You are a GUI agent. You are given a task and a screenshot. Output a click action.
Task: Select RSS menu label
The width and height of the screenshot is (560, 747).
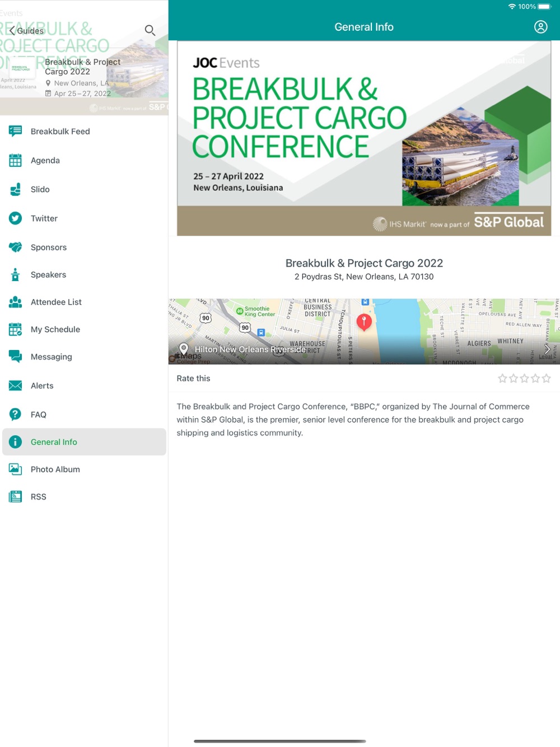pyautogui.click(x=38, y=497)
